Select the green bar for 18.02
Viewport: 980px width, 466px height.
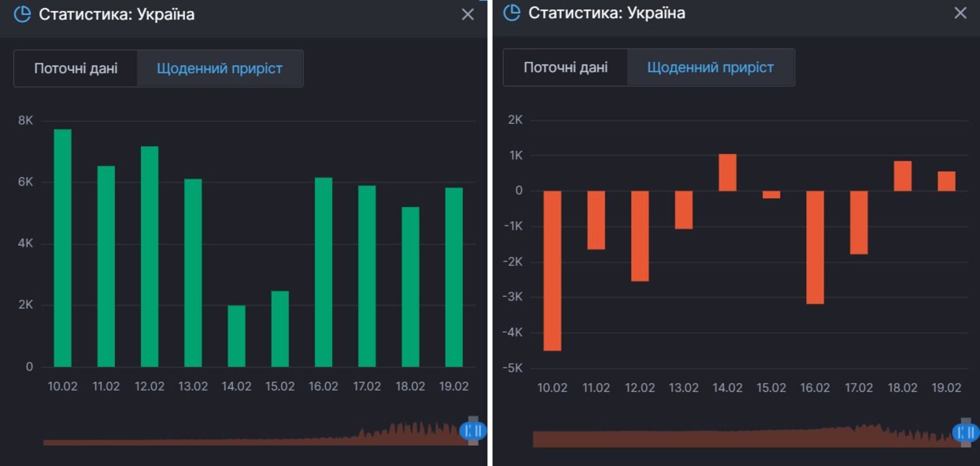(x=410, y=286)
